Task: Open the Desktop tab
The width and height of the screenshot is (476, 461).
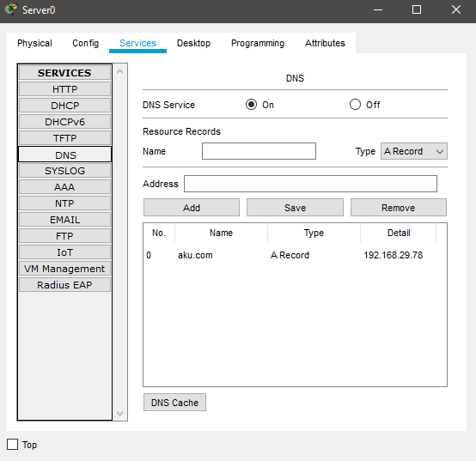Action: tap(193, 43)
